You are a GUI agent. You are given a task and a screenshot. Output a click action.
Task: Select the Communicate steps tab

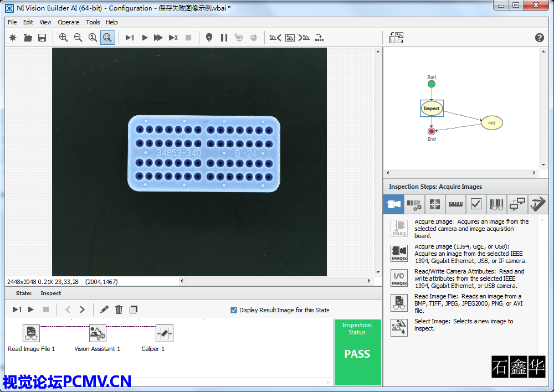coord(517,204)
